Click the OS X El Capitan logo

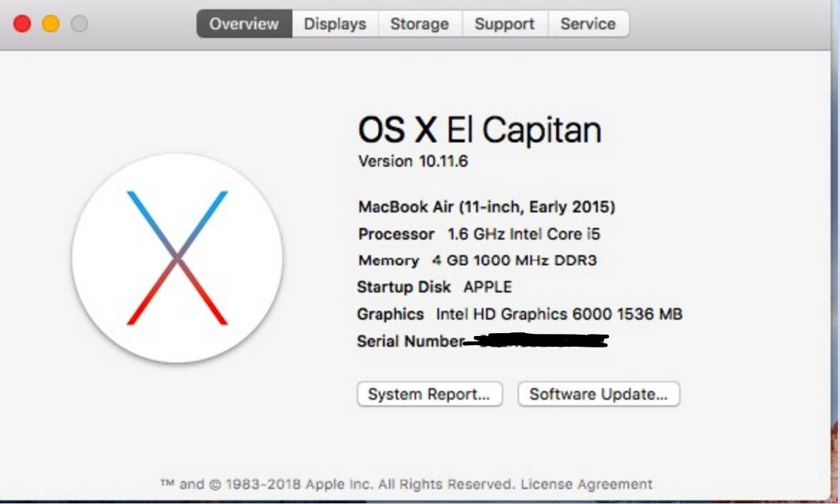[x=177, y=257]
